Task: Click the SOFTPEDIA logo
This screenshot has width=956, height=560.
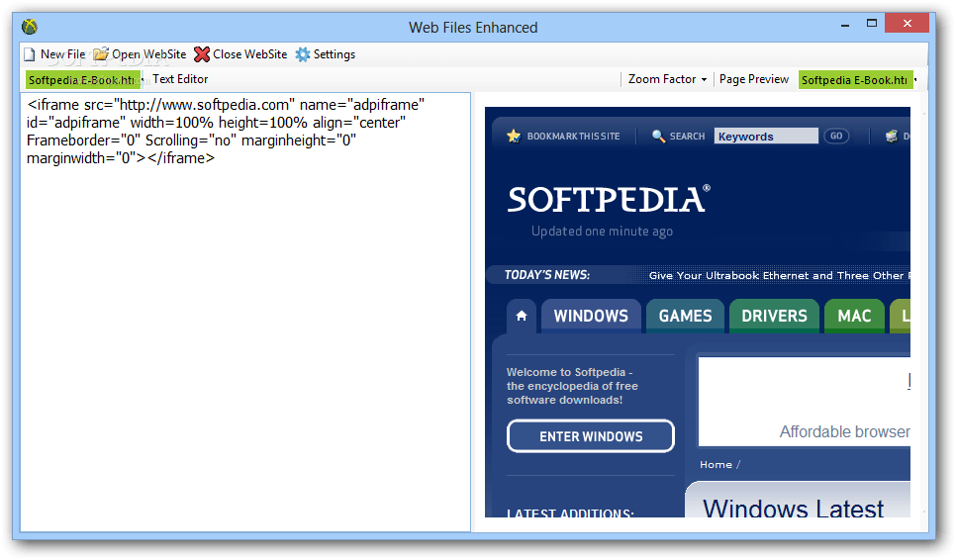Action: [609, 199]
